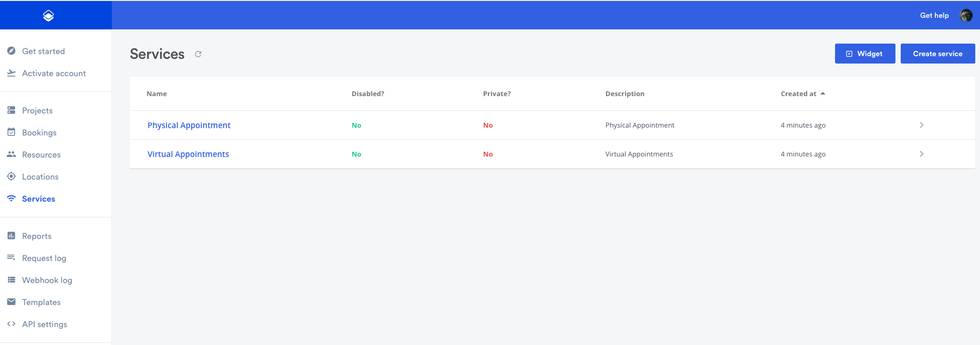Click Private 'No' for Virtual Appointments
The image size is (980, 345).
[488, 154]
